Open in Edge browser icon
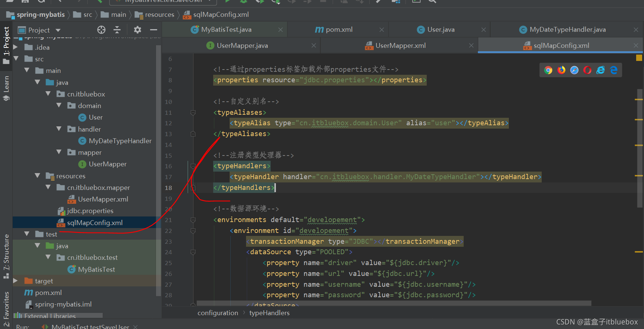This screenshot has height=329, width=644. [614, 70]
